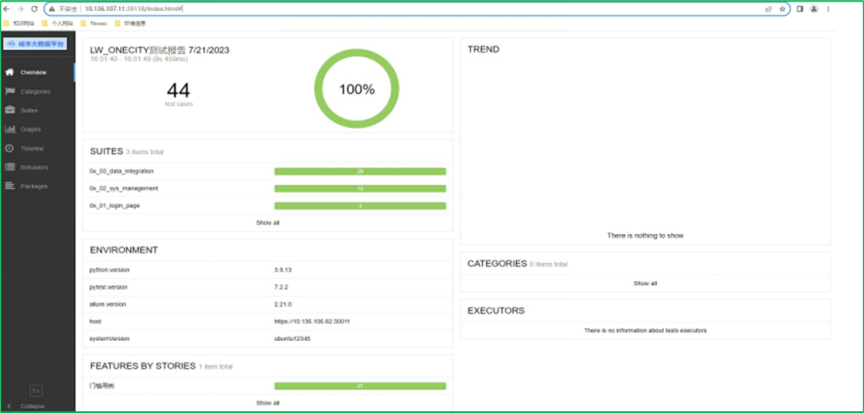Click the browser profile avatar icon
This screenshot has width=864, height=413.
[x=815, y=8]
